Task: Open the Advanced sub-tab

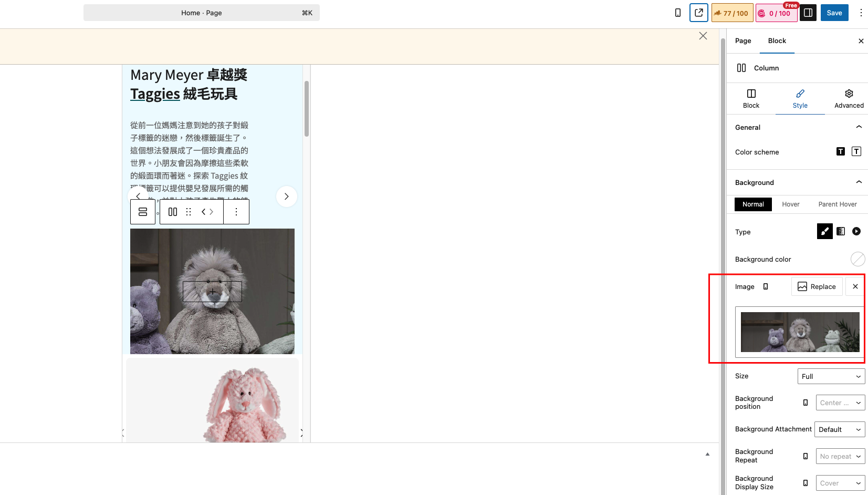Action: pyautogui.click(x=849, y=99)
